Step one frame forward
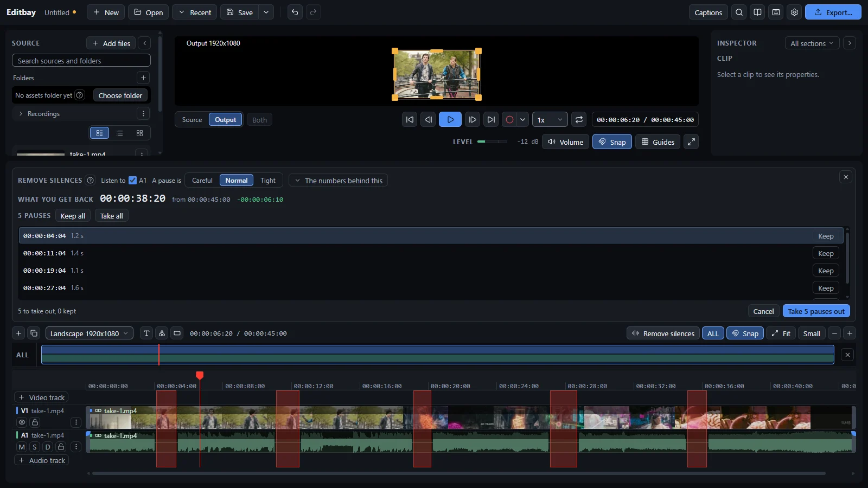The image size is (868, 488). pyautogui.click(x=473, y=120)
